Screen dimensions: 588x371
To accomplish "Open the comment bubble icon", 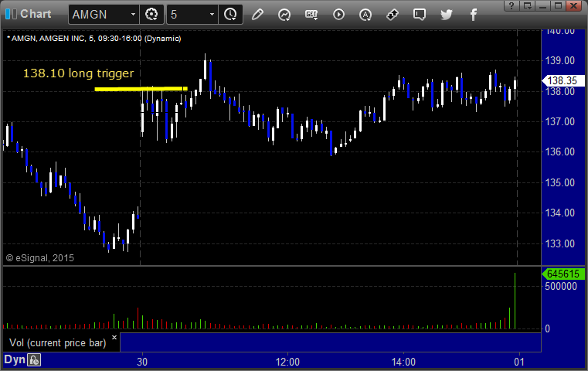I will coord(420,15).
